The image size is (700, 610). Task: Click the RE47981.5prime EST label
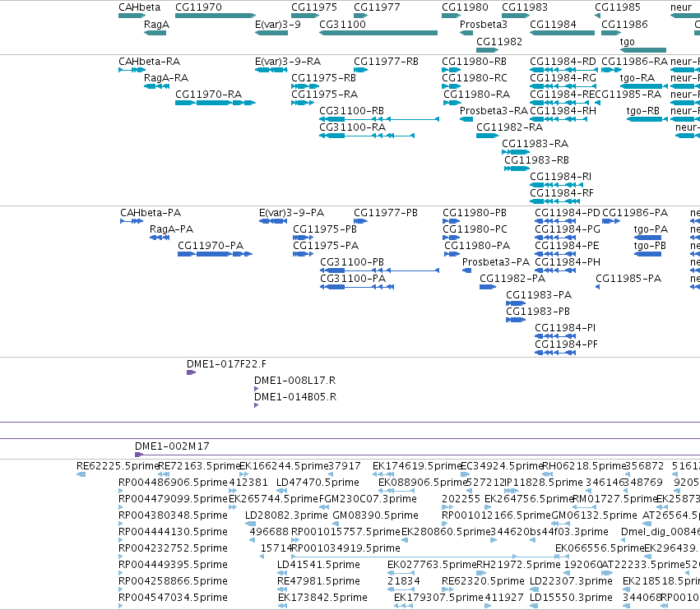318,580
